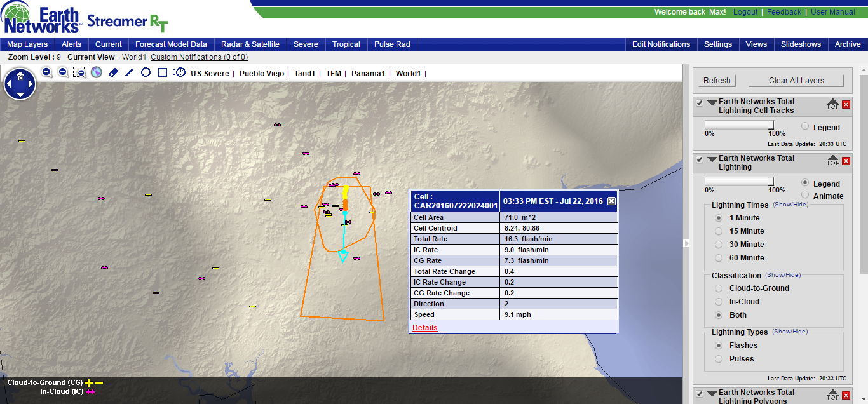Image resolution: width=868 pixels, height=404 pixels.
Task: Collapse the right layers panel with arrow handle
Action: 686,243
